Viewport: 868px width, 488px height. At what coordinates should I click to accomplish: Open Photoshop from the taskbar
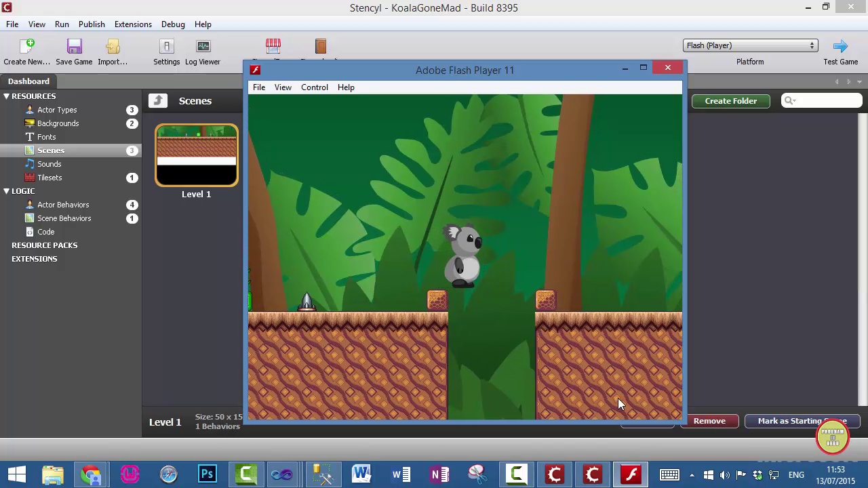click(207, 474)
